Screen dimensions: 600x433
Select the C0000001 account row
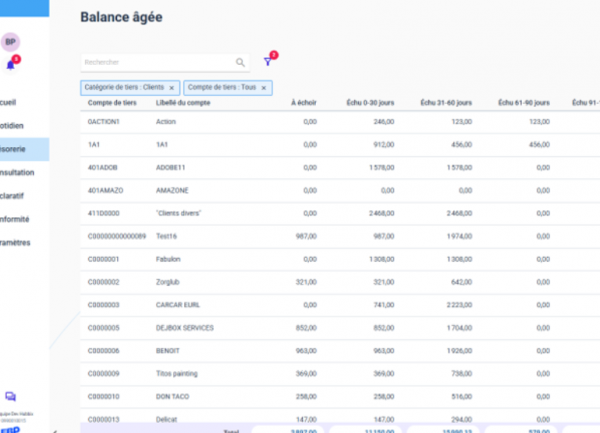340,259
